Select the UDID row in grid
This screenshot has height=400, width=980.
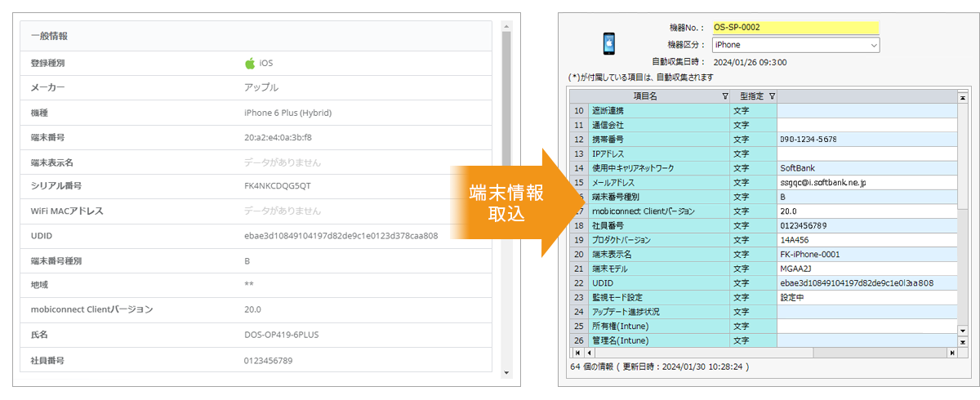pyautogui.click(x=763, y=282)
